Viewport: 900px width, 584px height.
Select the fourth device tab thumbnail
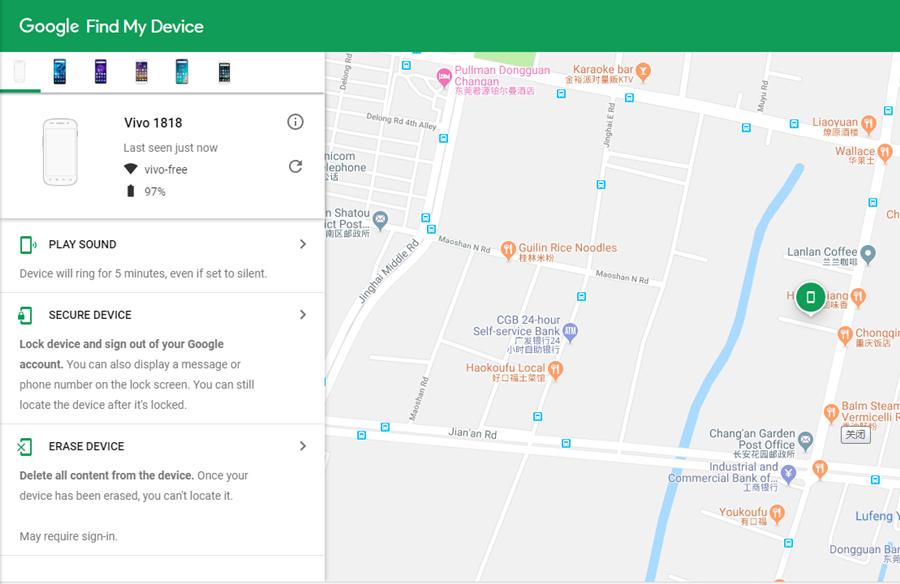click(141, 72)
